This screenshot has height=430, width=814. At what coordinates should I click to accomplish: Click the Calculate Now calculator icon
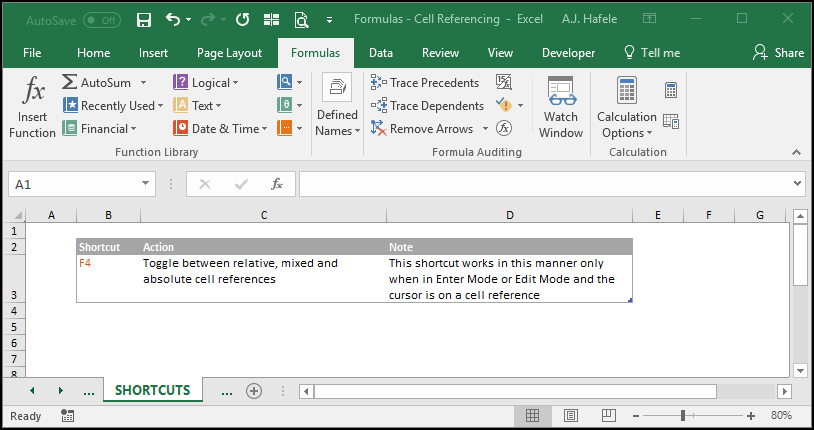tap(671, 90)
